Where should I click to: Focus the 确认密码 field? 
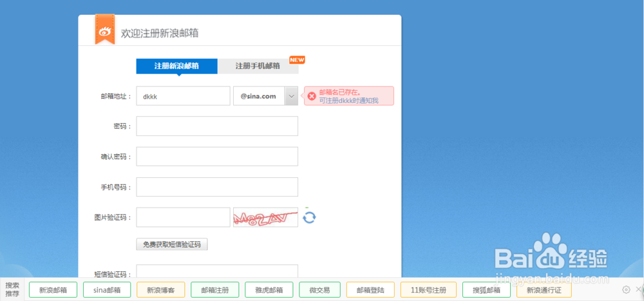[x=217, y=157]
